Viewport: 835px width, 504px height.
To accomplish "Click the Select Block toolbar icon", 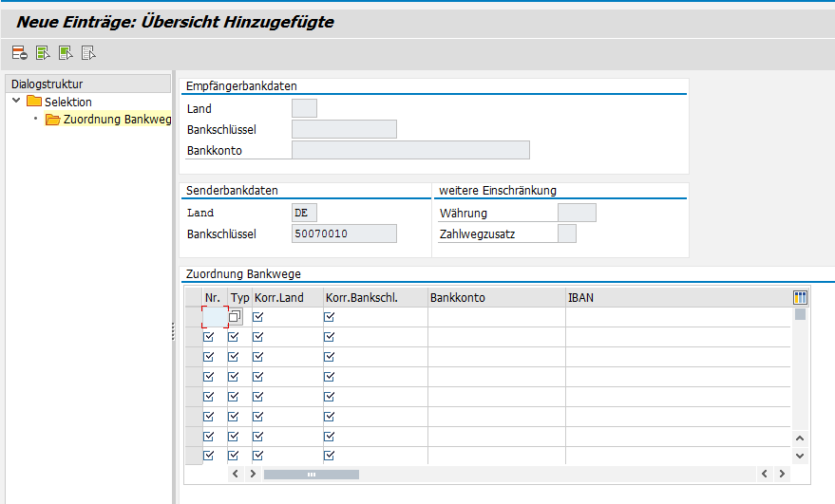I will (x=65, y=53).
